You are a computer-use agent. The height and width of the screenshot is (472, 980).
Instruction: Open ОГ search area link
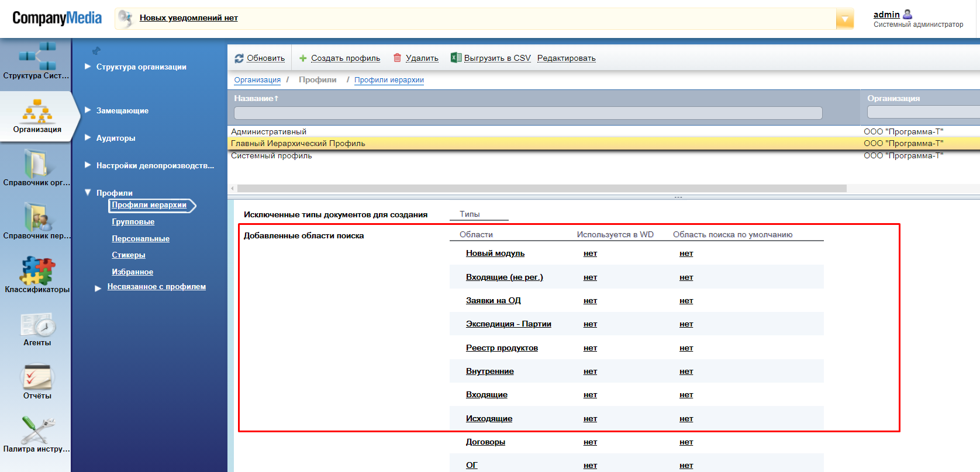472,466
